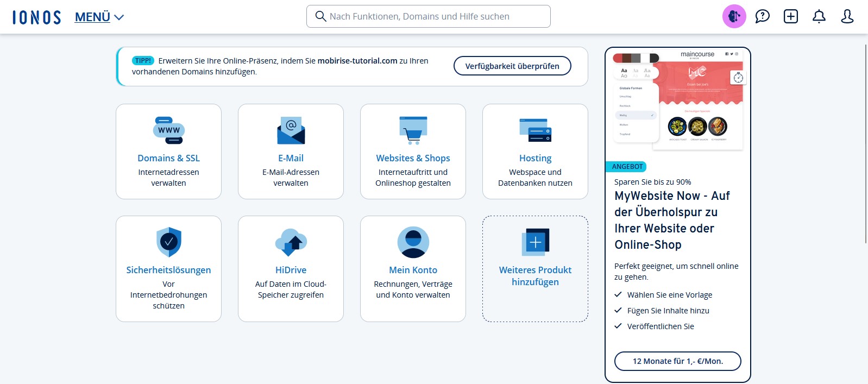Click the MyWebsite Now preview thumbnail
Viewport: 868px width, 384px height.
[678, 102]
